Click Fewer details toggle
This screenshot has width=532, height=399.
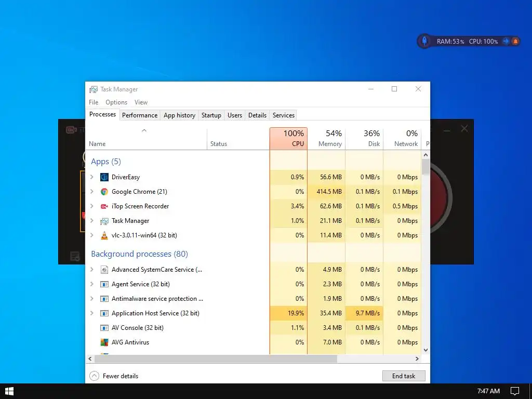114,376
